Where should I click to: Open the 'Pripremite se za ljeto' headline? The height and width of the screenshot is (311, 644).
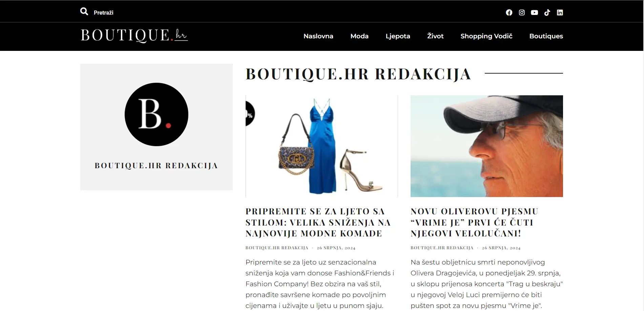pos(318,222)
